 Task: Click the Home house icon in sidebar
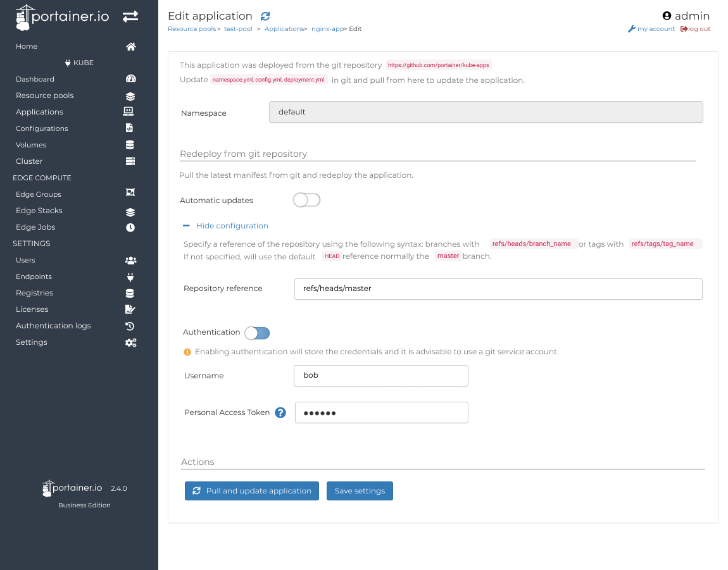point(131,46)
